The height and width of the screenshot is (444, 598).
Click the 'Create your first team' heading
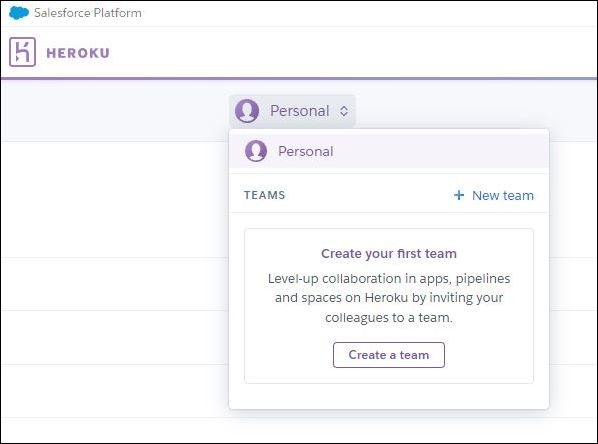point(389,254)
